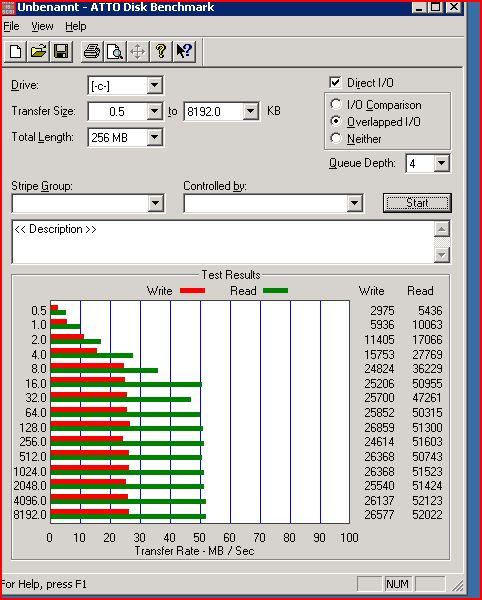482x600 pixels.
Task: Expand the Controlled by dropdown
Action: point(355,203)
